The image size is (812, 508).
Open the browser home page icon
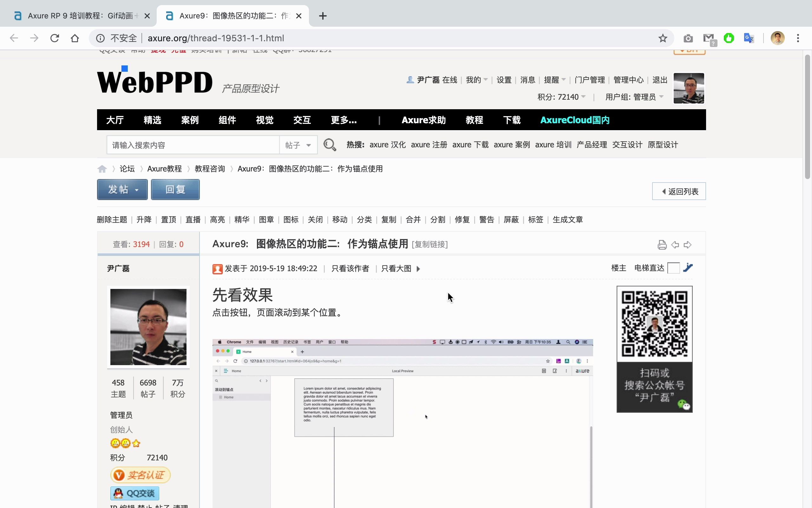tap(75, 38)
